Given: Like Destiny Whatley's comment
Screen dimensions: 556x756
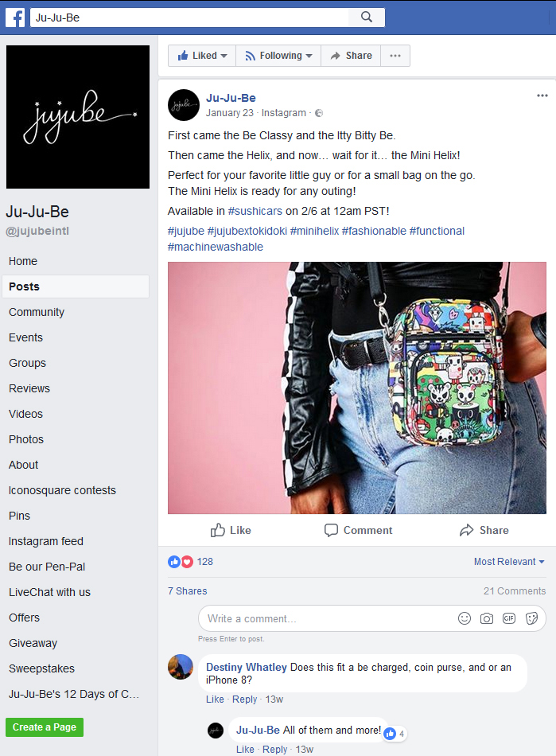Looking at the screenshot, I should [x=215, y=699].
